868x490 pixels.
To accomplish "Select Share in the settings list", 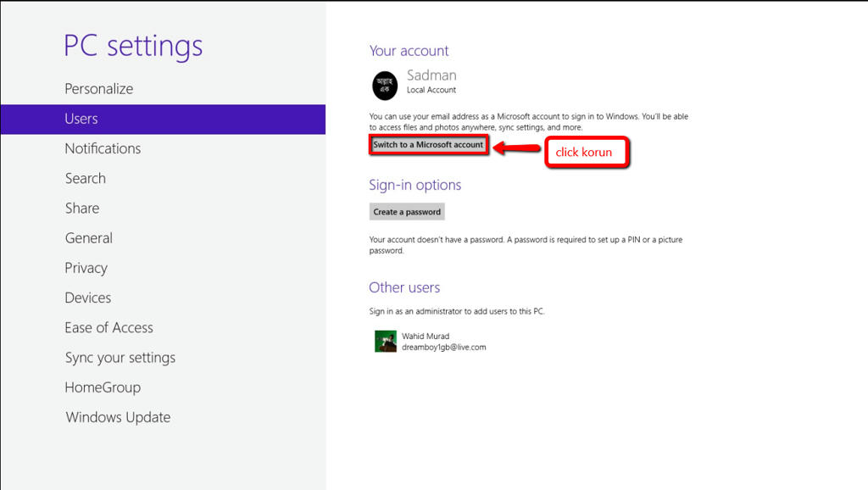I will pos(82,209).
